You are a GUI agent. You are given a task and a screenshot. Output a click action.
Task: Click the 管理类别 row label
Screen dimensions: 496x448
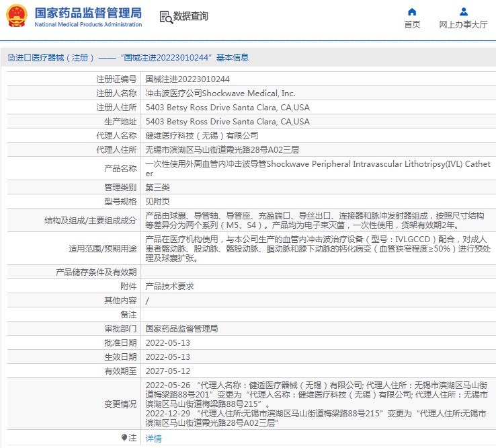[120, 188]
